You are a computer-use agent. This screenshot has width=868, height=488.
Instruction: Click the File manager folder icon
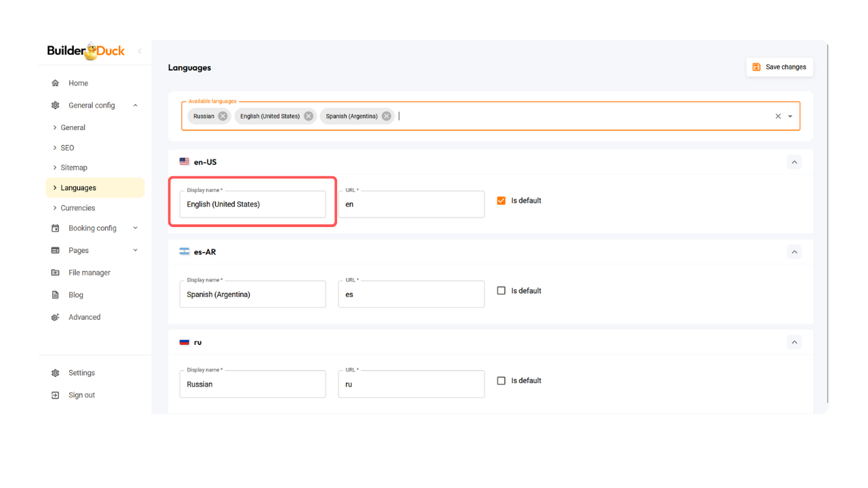tap(56, 272)
